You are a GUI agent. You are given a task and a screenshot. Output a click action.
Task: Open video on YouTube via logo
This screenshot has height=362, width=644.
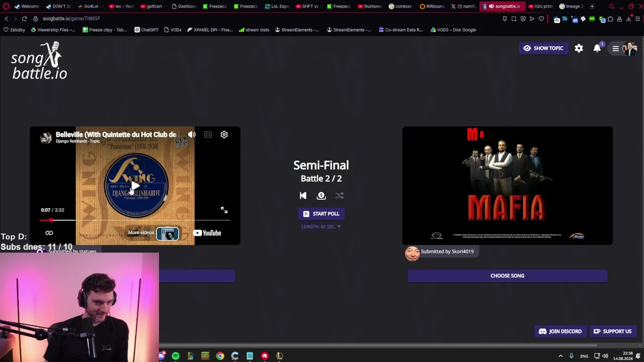click(207, 233)
